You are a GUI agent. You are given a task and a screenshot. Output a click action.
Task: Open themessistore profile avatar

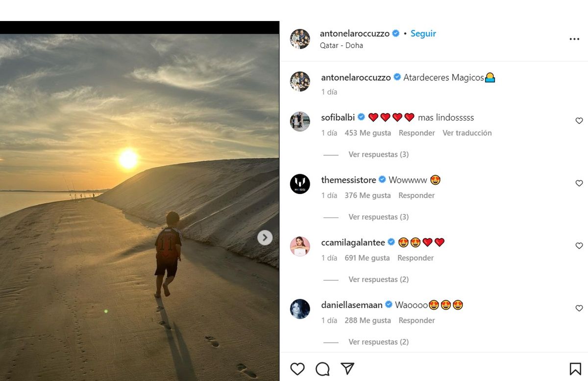tap(300, 184)
